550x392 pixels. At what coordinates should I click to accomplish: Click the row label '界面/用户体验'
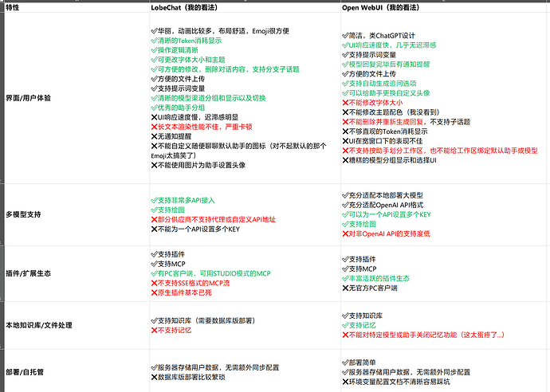pos(29,98)
